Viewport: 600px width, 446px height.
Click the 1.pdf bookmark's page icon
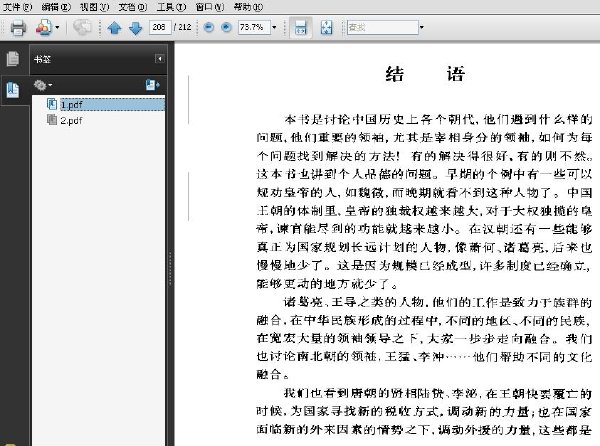point(52,104)
